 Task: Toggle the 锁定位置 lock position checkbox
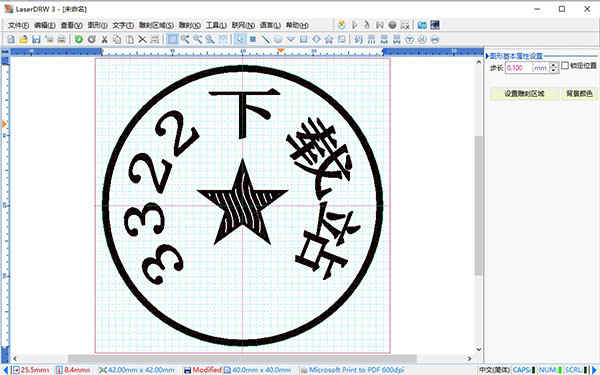pos(565,65)
